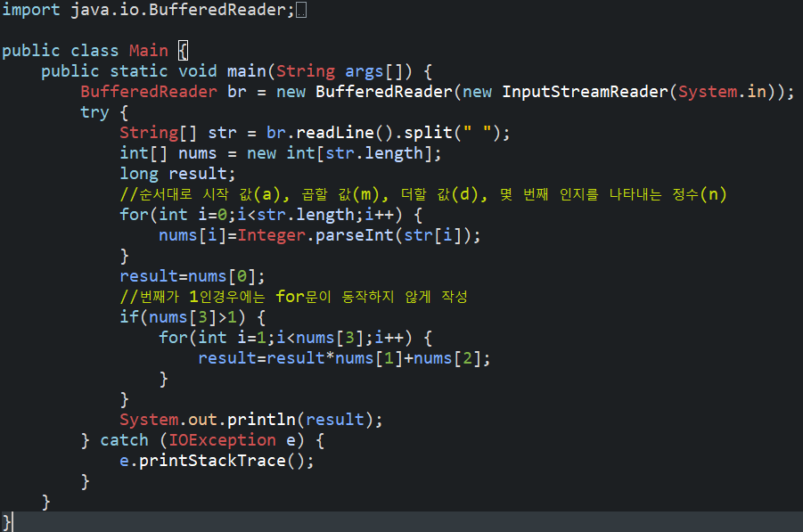Click 'BufferedReader' type at declaration start
The height and width of the screenshot is (532, 803).
(149, 92)
